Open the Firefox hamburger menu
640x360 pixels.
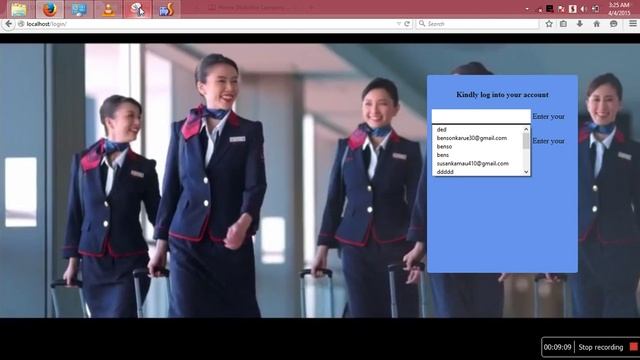(632, 24)
